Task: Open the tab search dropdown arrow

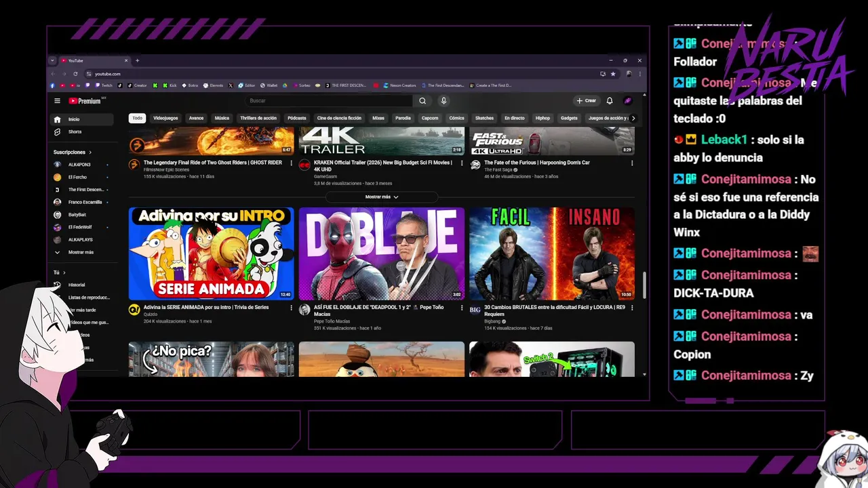Action: [52, 60]
